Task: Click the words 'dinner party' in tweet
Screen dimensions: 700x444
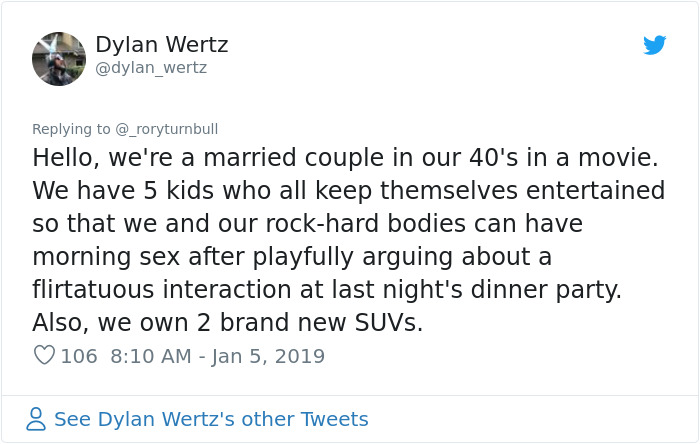Action: [x=546, y=290]
